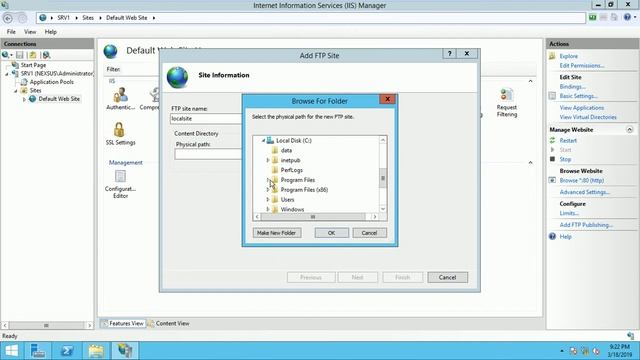Click the Help icon in Actions pane
Image resolution: width=640 pixels, height=360 pixels.
552,236
